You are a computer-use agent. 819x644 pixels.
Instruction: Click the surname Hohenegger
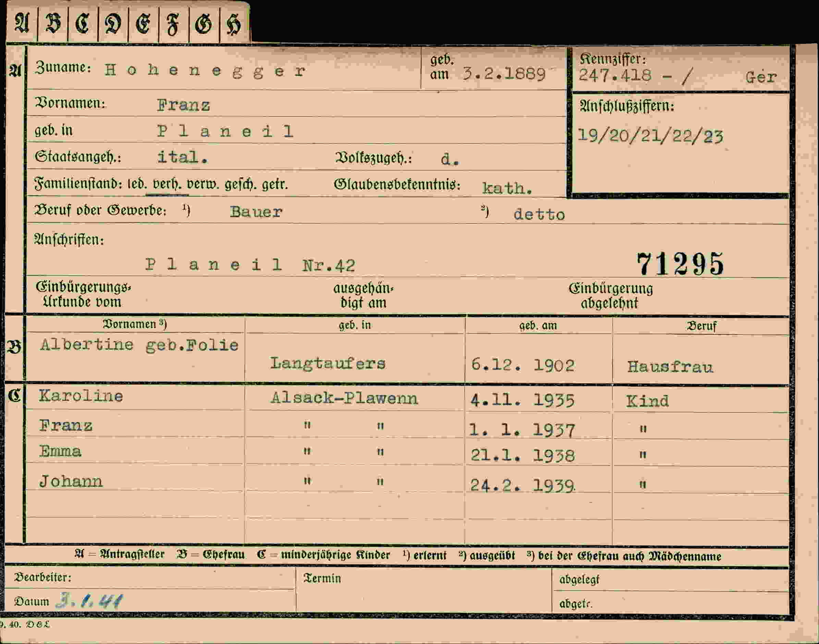205,71
